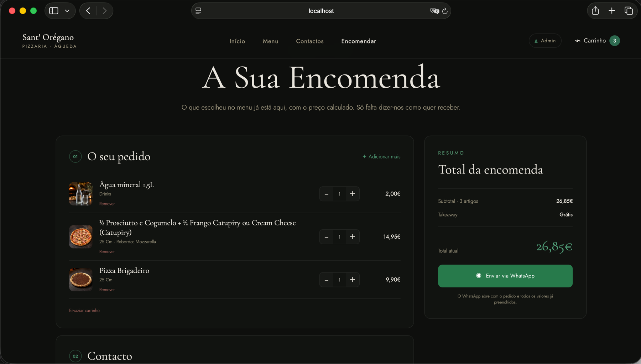Open the Início nav item
This screenshot has width=641, height=364.
(x=237, y=41)
